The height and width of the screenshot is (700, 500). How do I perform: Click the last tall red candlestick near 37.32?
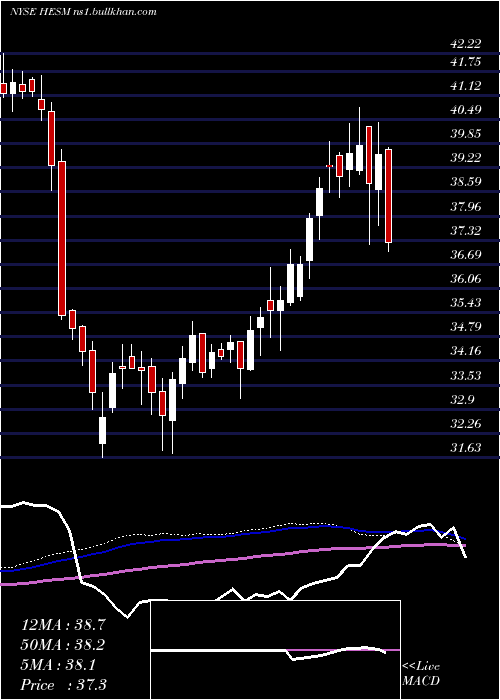[x=388, y=196]
